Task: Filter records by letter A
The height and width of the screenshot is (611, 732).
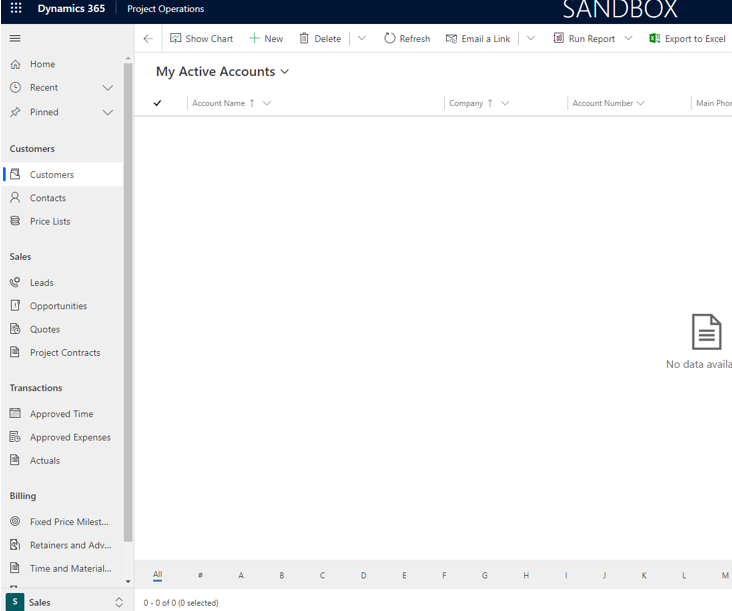Action: (x=241, y=576)
